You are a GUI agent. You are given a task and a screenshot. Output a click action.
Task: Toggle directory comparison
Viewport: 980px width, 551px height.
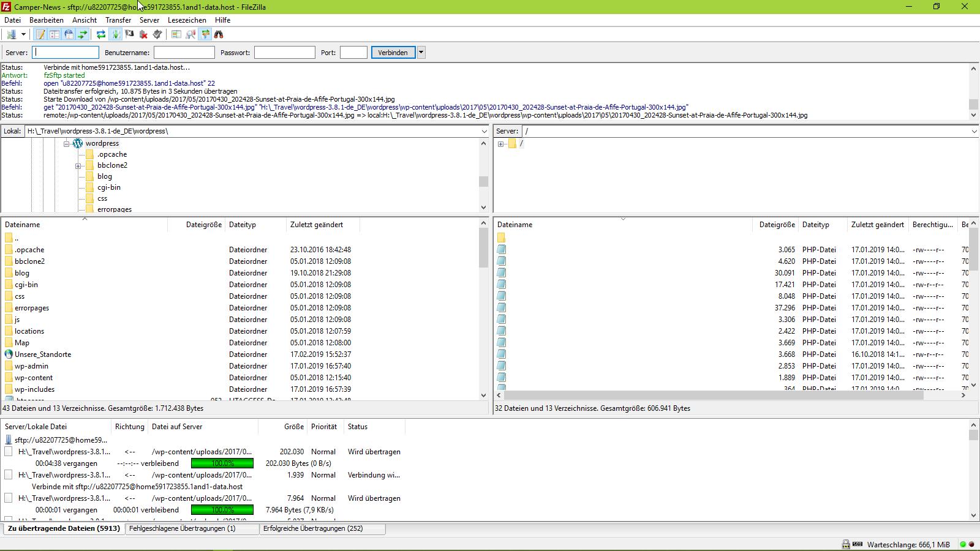point(190,34)
